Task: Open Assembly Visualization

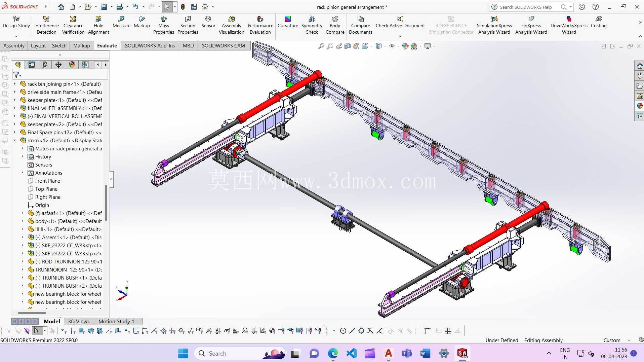Action: click(x=232, y=25)
